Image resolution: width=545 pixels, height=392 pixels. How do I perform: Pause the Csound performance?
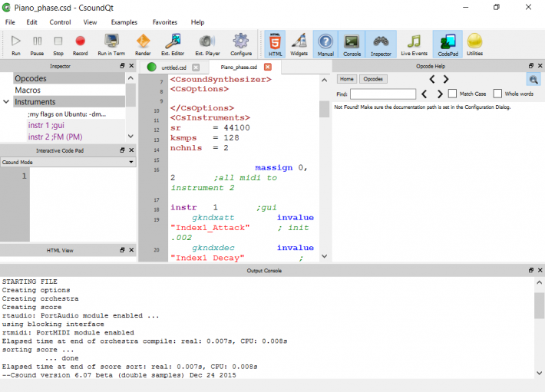click(x=37, y=44)
